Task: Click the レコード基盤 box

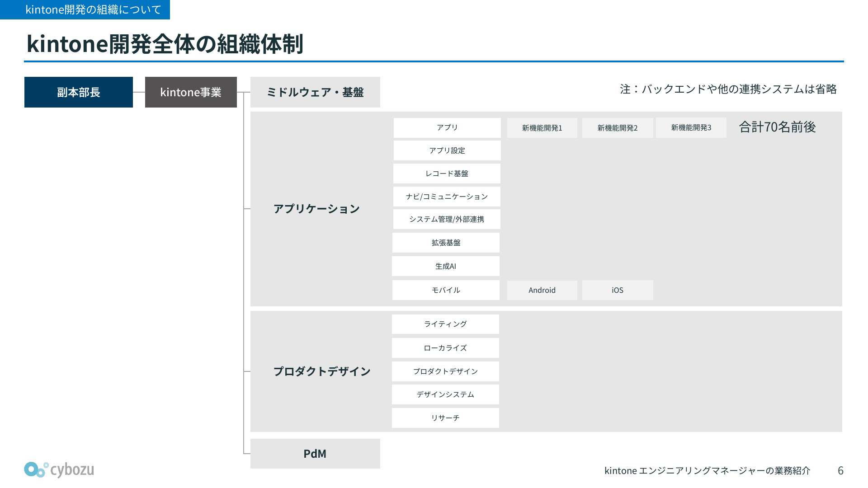Action: [447, 174]
